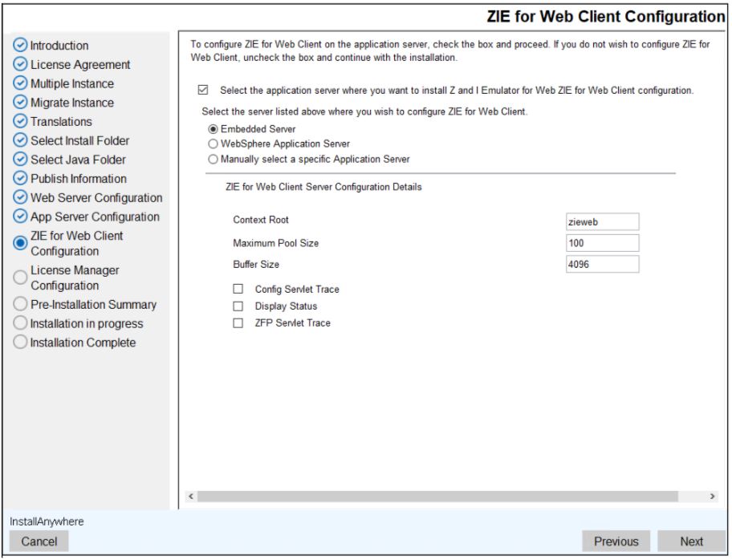Click the Pre-Installation Summary pending-step circle
732x560 pixels.
point(20,304)
